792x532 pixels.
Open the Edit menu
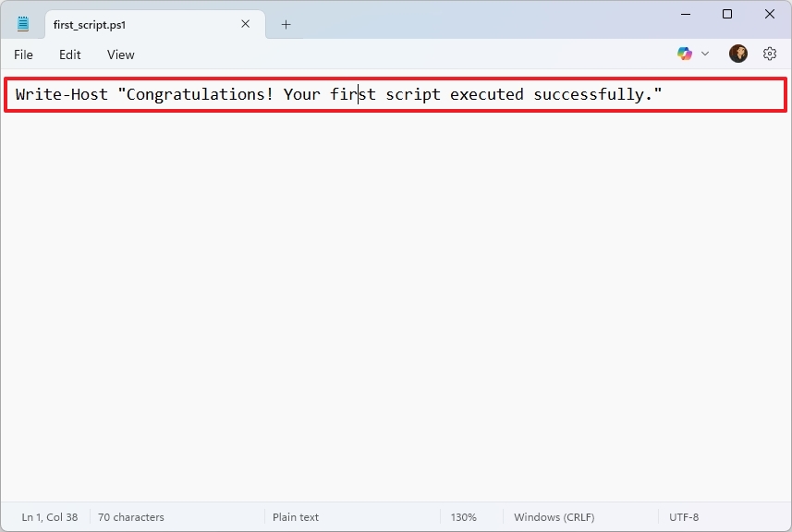pos(70,54)
